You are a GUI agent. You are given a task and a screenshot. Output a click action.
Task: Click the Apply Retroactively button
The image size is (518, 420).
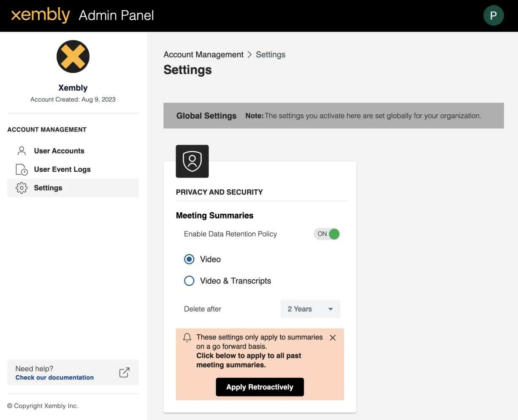tap(260, 387)
